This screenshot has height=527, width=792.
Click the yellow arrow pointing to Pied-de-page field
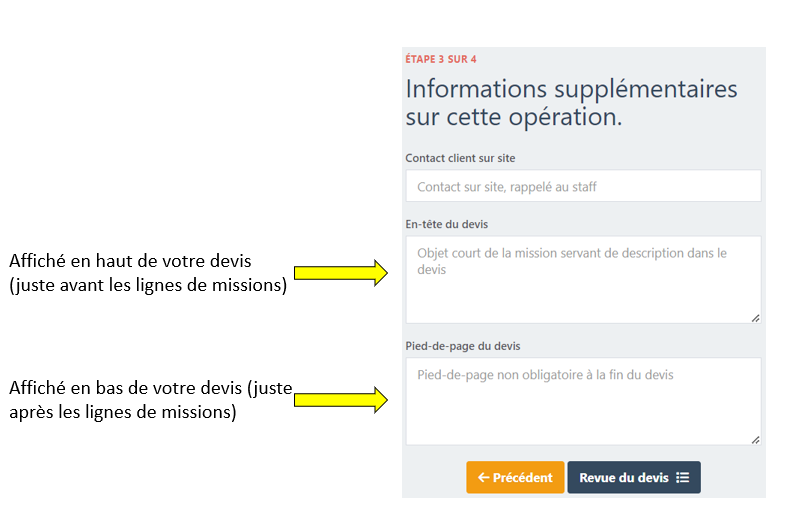coord(340,400)
